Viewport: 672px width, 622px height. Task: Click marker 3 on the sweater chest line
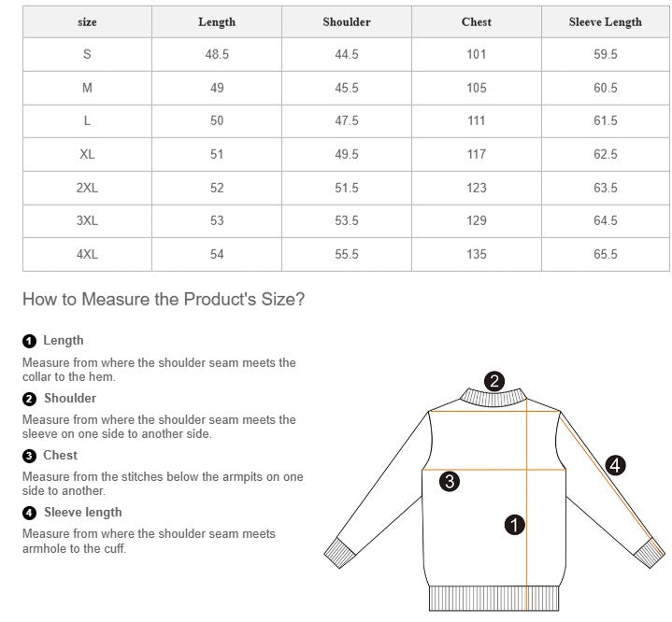coord(450,482)
